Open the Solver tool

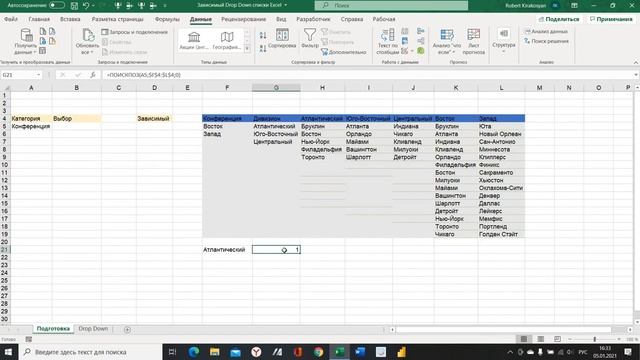(x=546, y=41)
